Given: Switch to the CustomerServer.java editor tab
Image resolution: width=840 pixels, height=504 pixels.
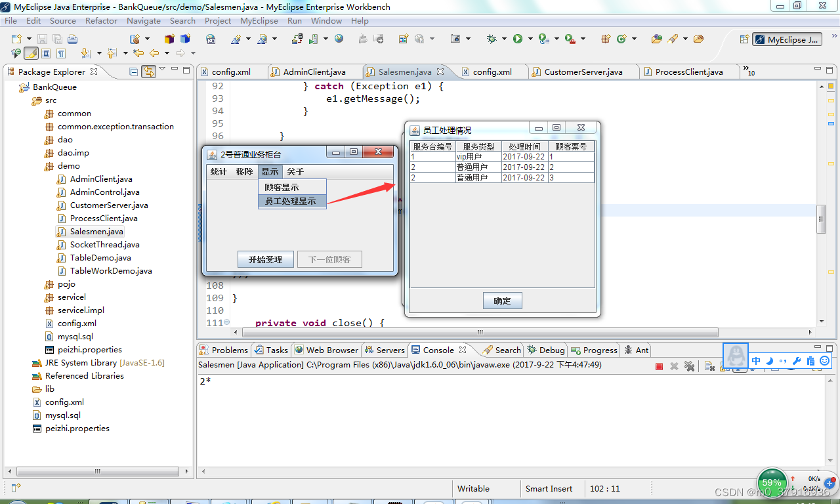Looking at the screenshot, I should point(583,72).
